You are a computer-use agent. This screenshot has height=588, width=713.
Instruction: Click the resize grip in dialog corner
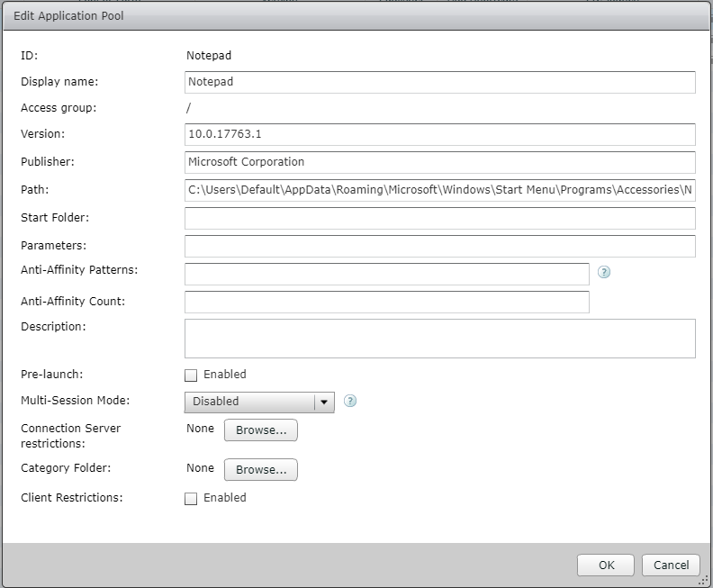[705, 580]
